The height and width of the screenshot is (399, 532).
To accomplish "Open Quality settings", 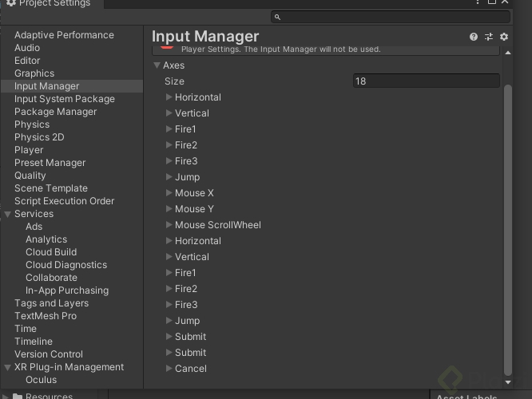I will (x=30, y=176).
